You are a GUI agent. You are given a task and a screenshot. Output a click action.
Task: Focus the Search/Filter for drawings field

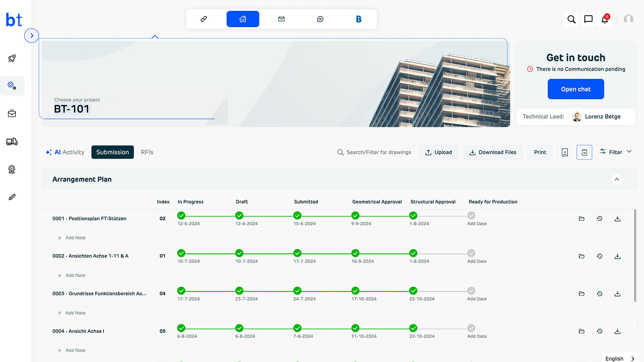click(x=374, y=152)
